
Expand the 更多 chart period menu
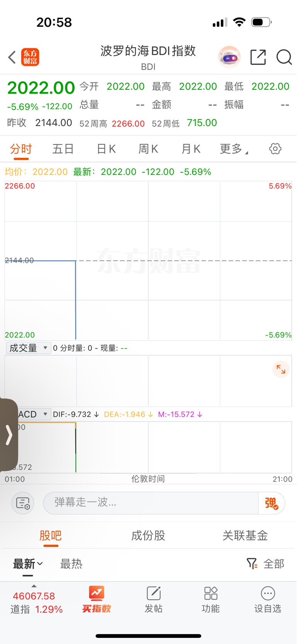(233, 149)
